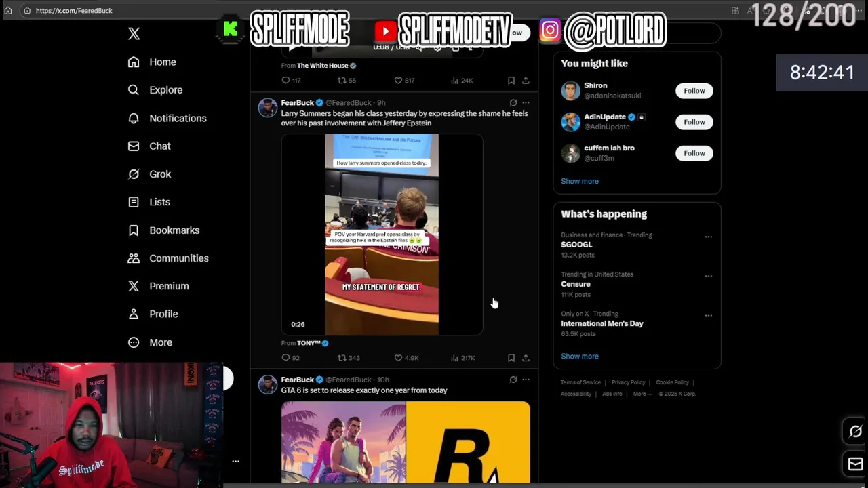868x488 pixels.
Task: Click the Explore magnifier icon
Action: coord(134,89)
